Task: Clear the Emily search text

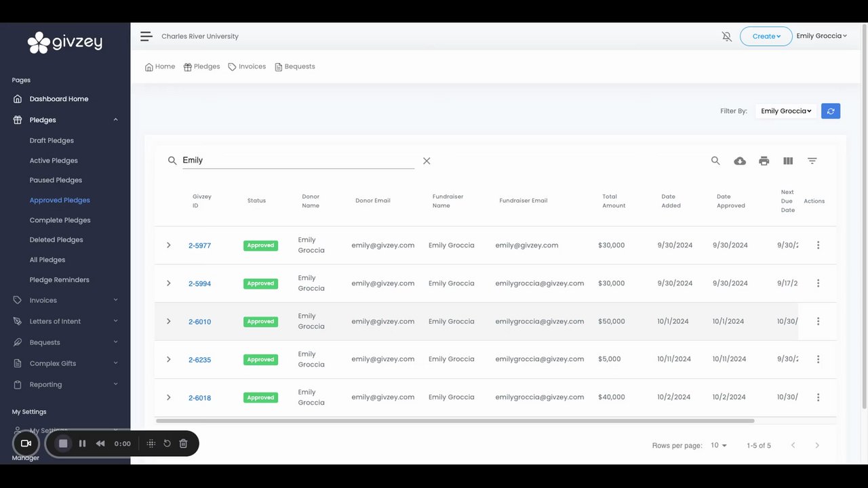Action: pos(427,161)
